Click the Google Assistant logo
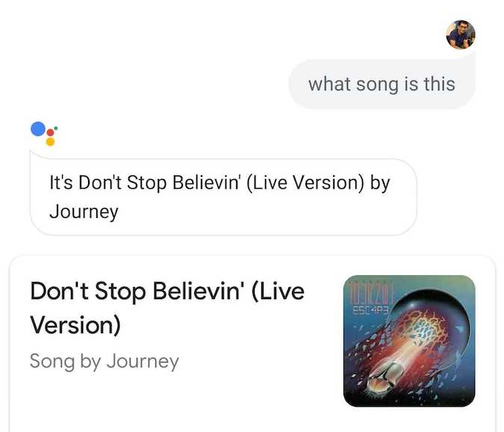Viewport: 504px width, 432px height. pos(44,132)
